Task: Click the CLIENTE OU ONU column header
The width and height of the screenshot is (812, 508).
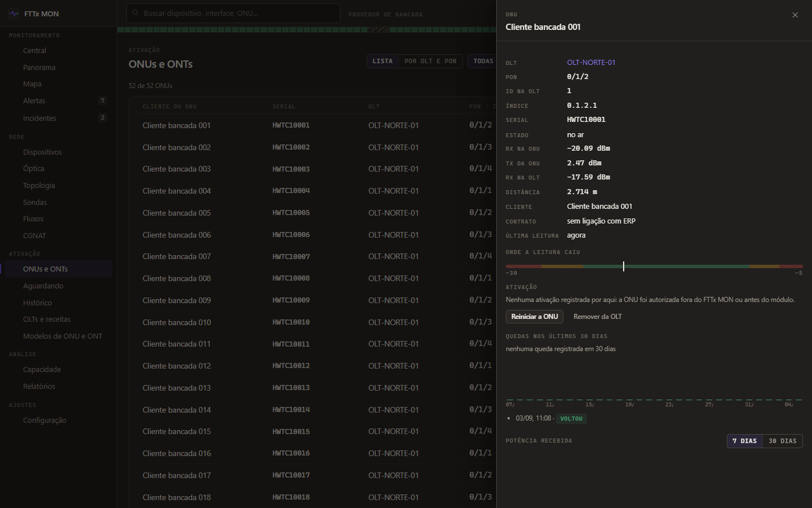Action: pyautogui.click(x=170, y=107)
